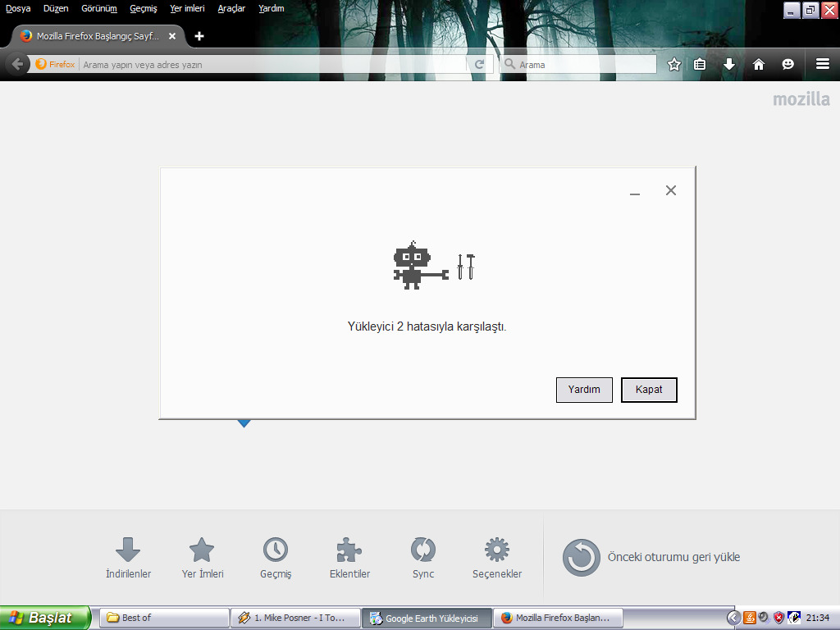Open the smiley feedback icon
Image resolution: width=840 pixels, height=630 pixels.
click(x=787, y=64)
